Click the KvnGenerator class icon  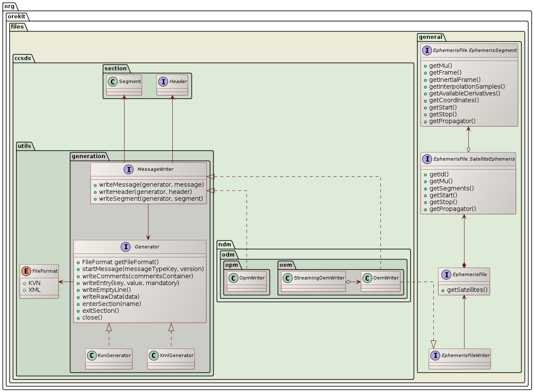(x=92, y=355)
